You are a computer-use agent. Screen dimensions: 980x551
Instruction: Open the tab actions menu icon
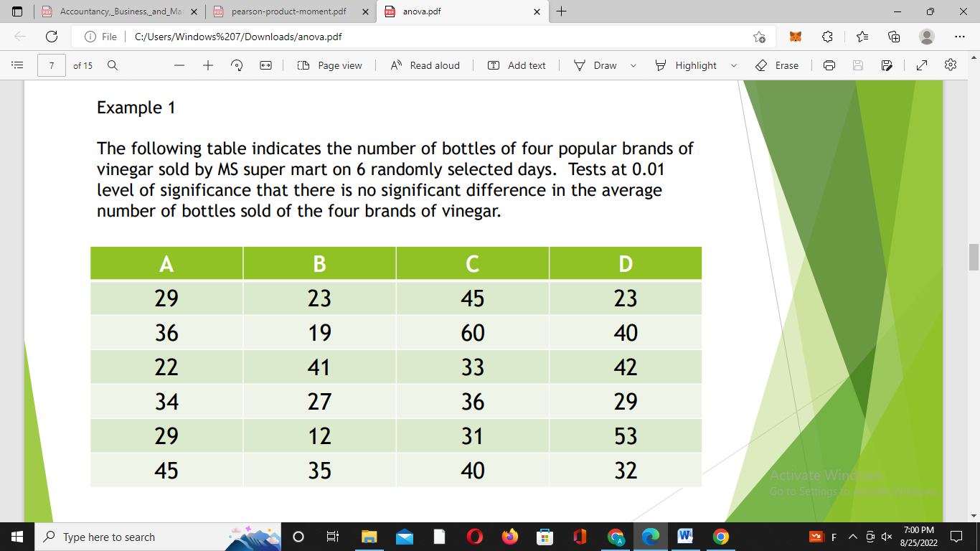pyautogui.click(x=17, y=11)
